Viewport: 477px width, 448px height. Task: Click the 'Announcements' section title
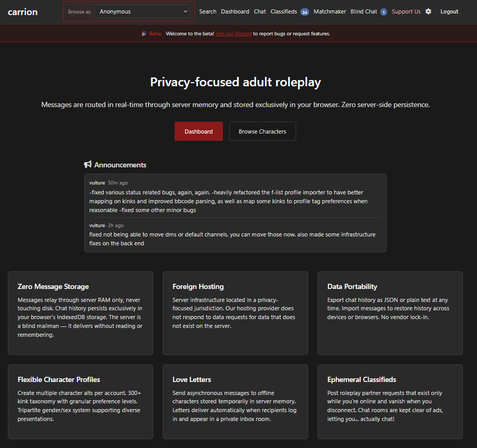[120, 165]
